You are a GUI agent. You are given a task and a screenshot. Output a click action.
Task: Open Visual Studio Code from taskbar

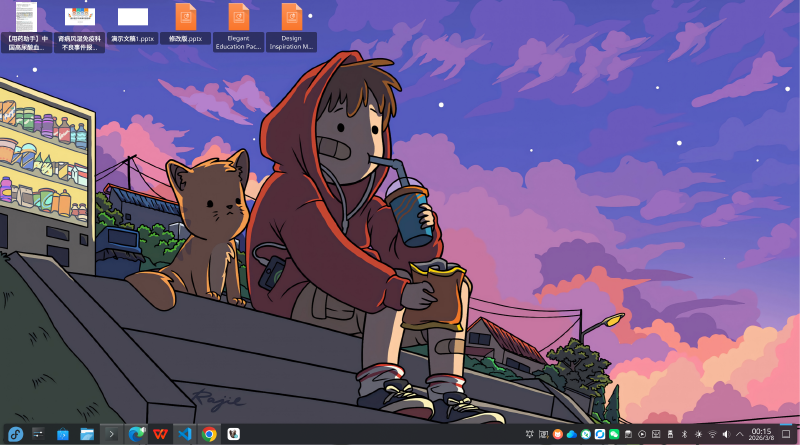point(185,434)
